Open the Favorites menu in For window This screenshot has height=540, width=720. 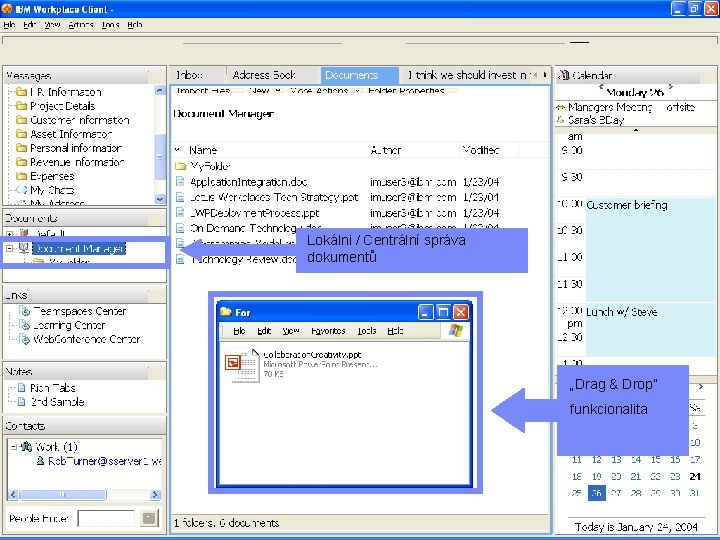pyautogui.click(x=328, y=331)
